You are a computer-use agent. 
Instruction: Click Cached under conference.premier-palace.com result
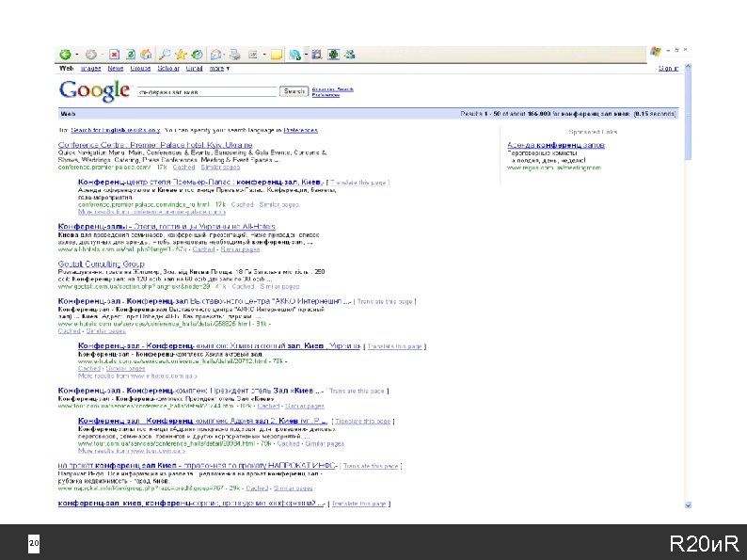pyautogui.click(x=183, y=168)
